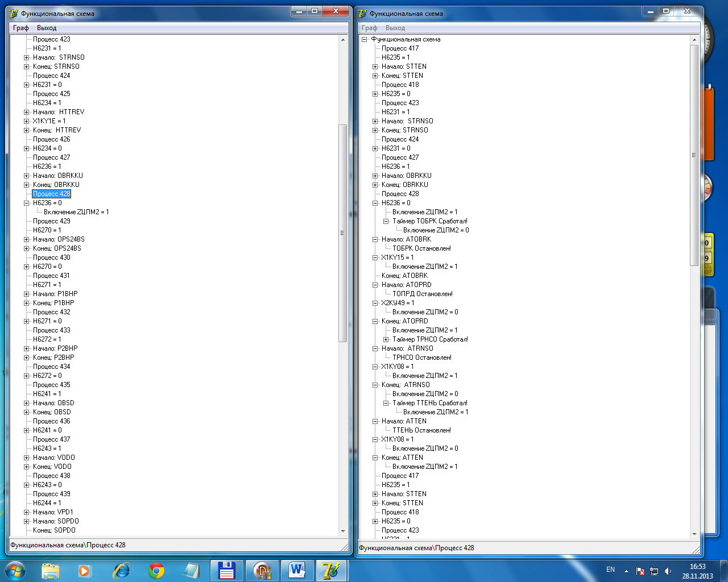Open Action Center flag in tray

pos(640,571)
